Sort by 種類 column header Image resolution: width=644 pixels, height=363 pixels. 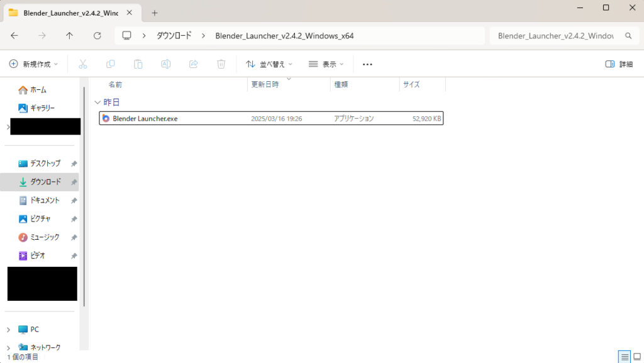point(341,84)
